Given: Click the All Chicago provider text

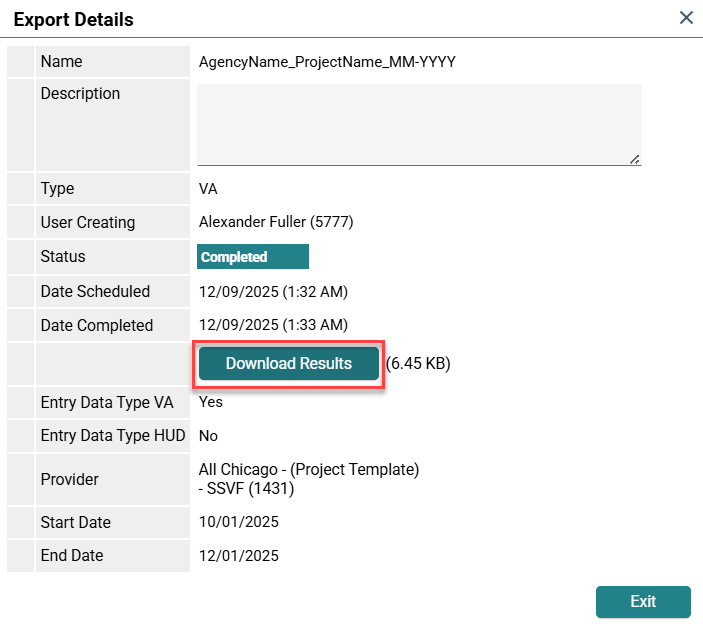Looking at the screenshot, I should (309, 469).
